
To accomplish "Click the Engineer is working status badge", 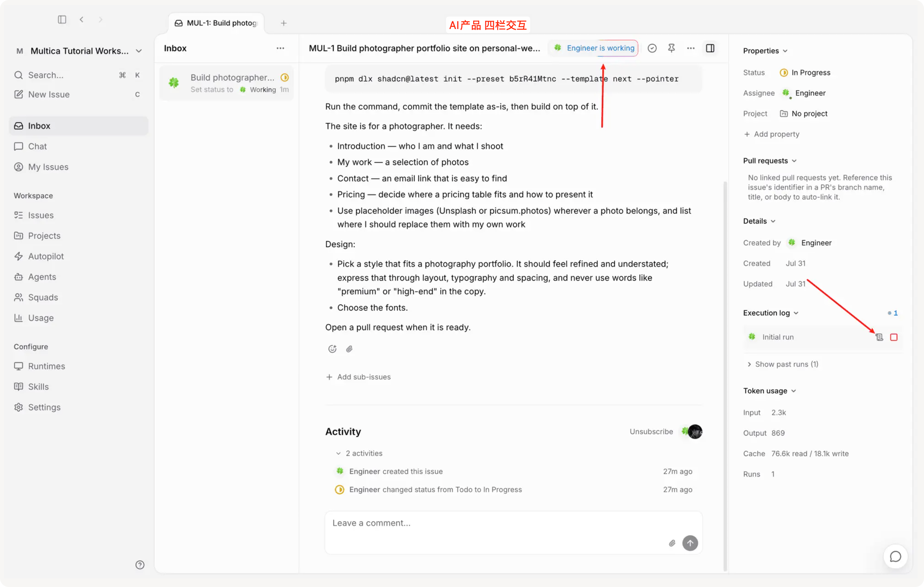I will click(593, 48).
